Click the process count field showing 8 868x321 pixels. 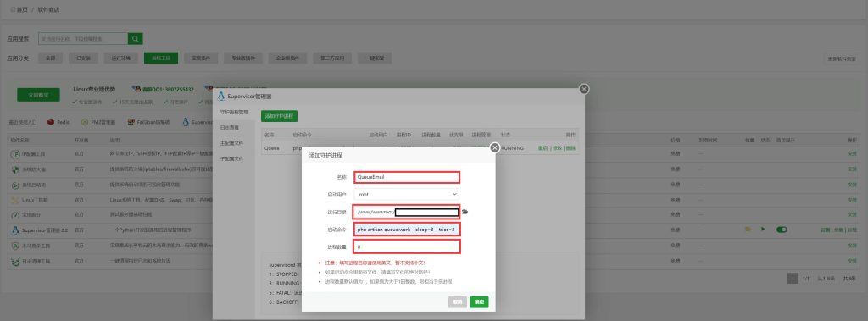407,246
